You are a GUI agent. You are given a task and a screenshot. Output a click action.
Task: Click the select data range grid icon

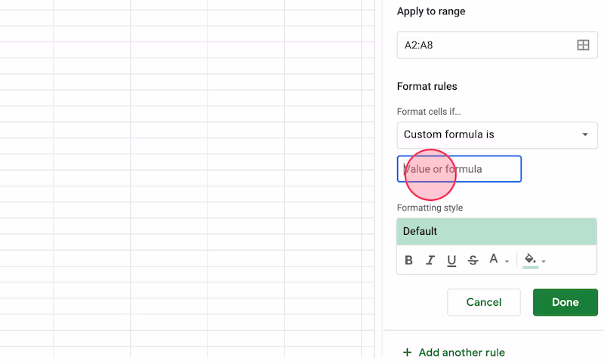[583, 45]
